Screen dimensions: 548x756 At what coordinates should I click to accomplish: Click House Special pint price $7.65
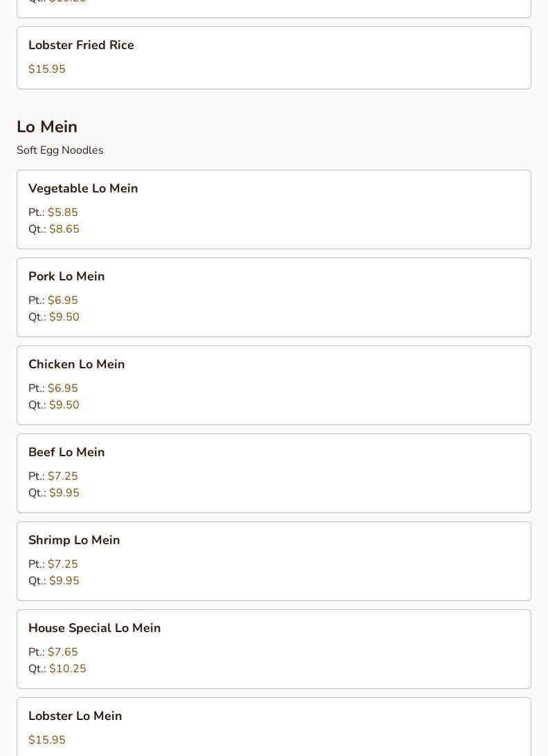[62, 652]
